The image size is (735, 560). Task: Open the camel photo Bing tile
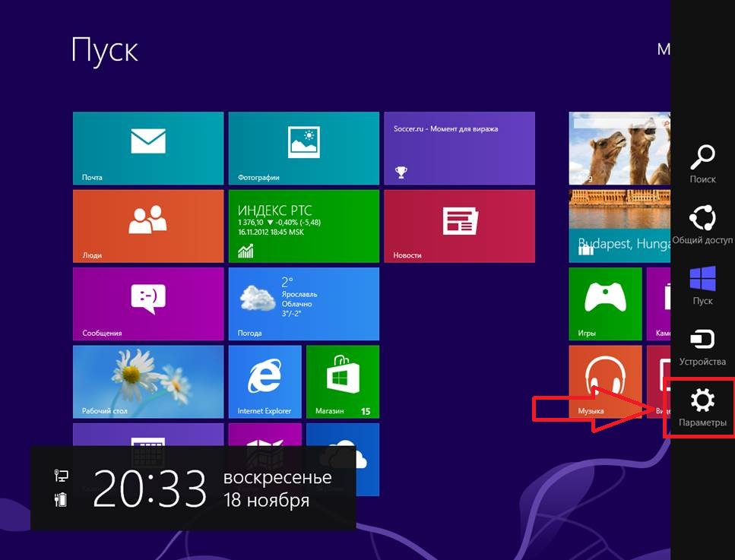(x=619, y=148)
